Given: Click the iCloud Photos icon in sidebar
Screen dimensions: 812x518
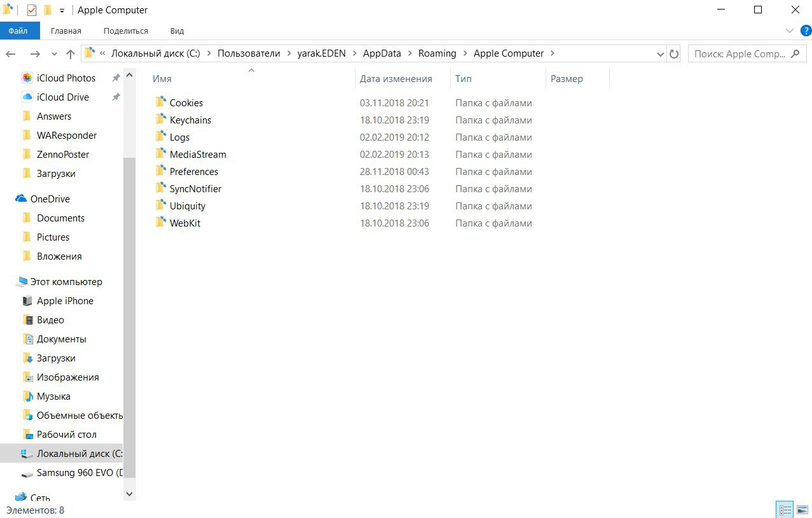Looking at the screenshot, I should coord(27,78).
